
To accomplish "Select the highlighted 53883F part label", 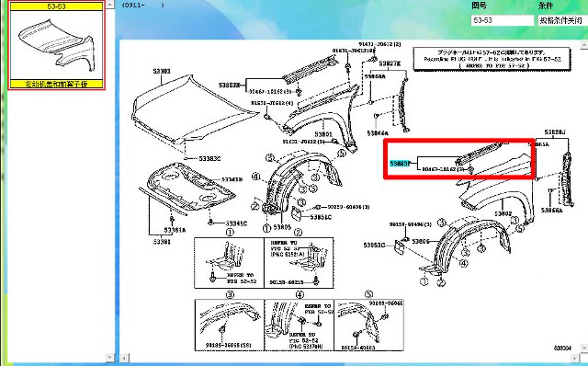I will point(401,164).
